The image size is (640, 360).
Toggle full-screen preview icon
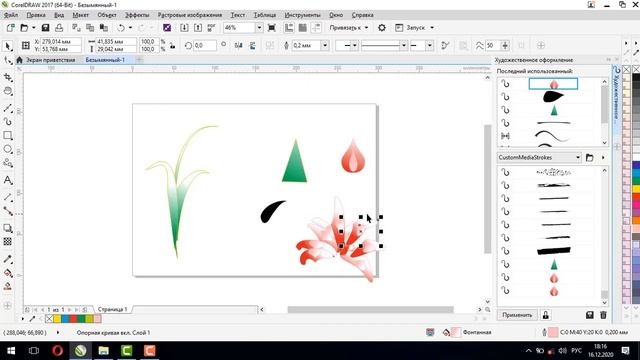(271, 28)
